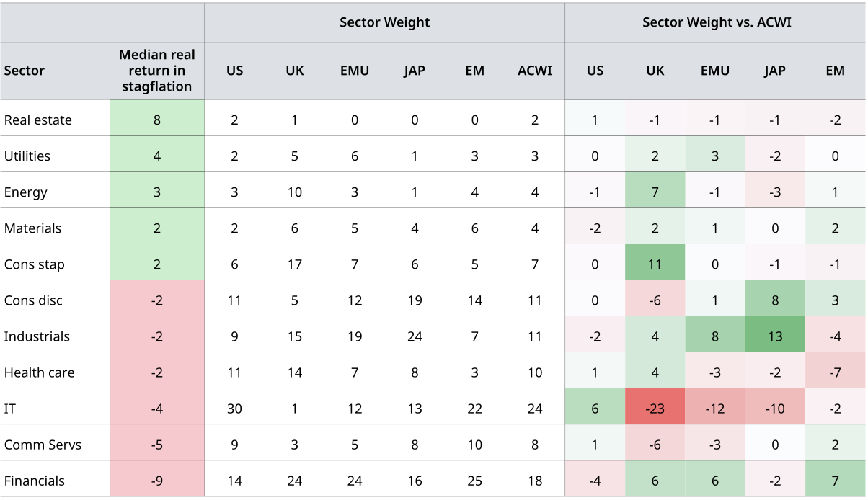Click the Cons stap row label
The image size is (868, 500).
click(35, 264)
